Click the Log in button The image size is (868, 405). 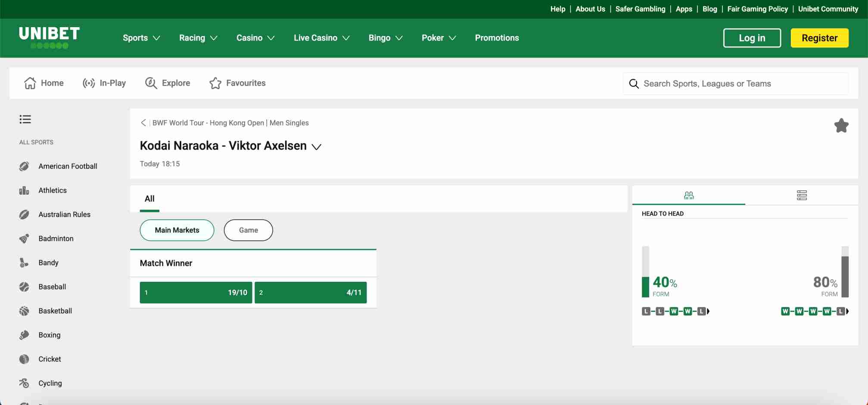point(752,38)
